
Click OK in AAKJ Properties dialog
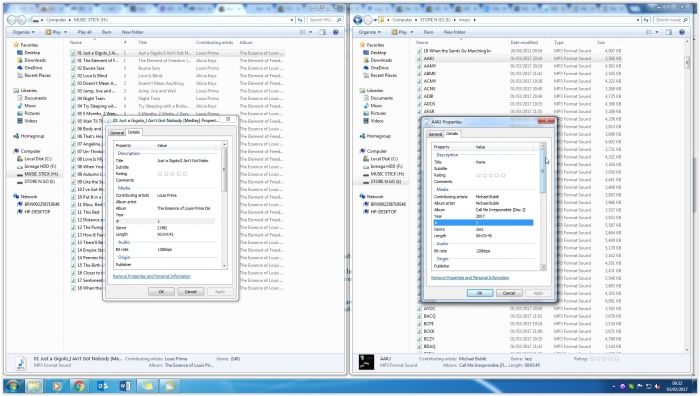click(480, 293)
